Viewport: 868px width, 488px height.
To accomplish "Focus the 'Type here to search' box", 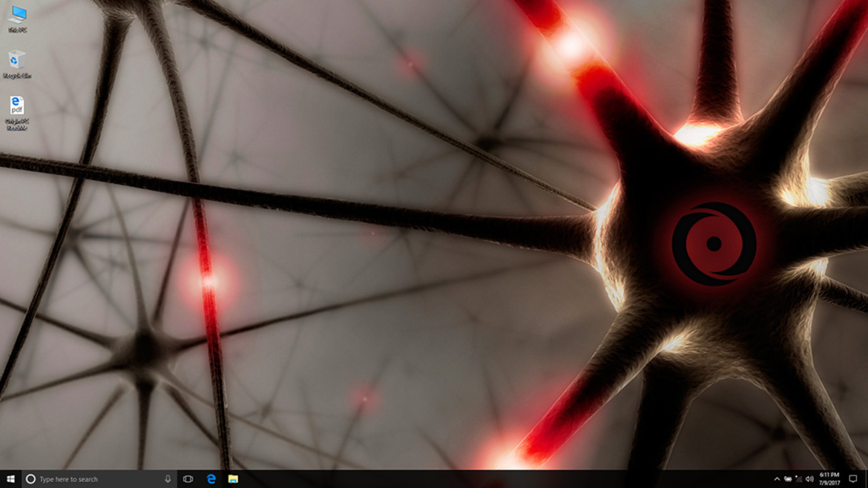I will [x=99, y=479].
